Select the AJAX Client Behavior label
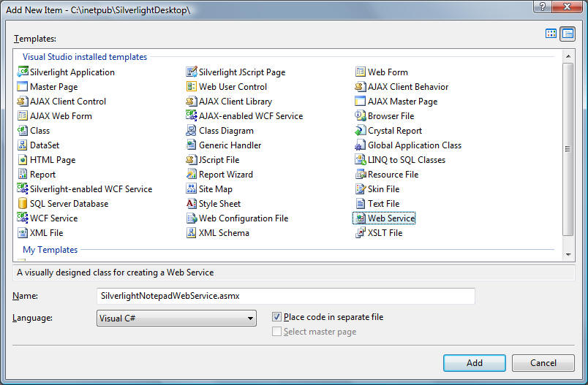This screenshot has width=588, height=385. click(x=408, y=87)
